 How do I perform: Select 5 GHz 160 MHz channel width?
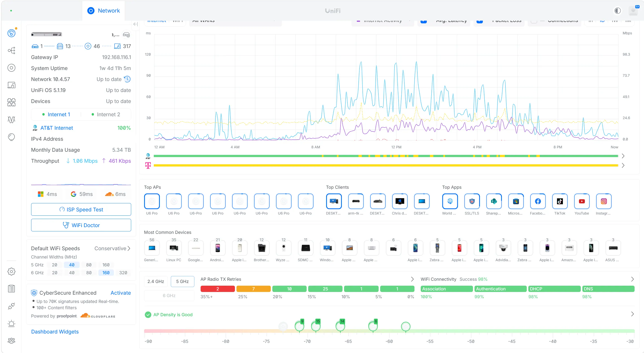point(106,265)
